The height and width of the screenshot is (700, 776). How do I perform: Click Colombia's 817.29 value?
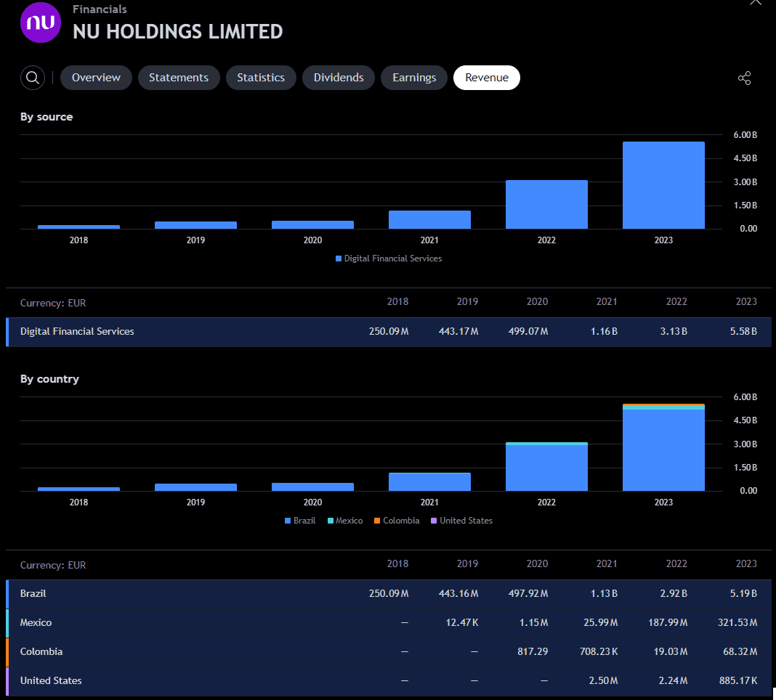click(533, 651)
